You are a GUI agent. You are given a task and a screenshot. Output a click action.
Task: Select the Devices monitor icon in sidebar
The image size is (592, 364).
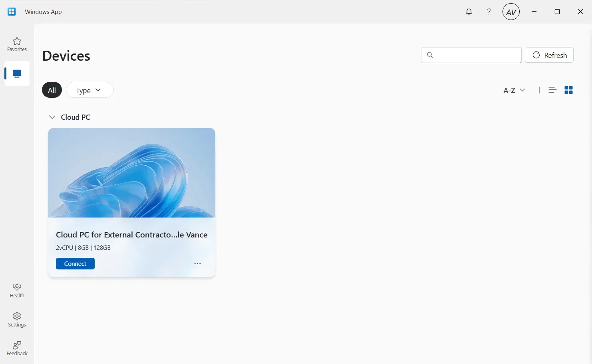pyautogui.click(x=17, y=74)
